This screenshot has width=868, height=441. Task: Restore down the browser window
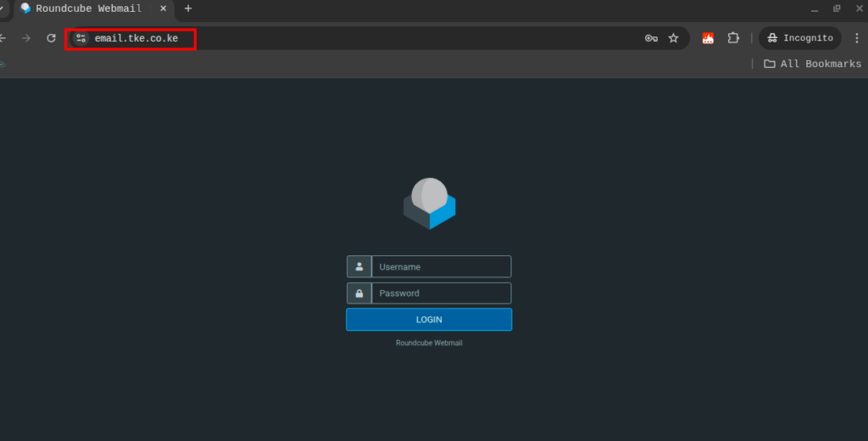pos(837,8)
